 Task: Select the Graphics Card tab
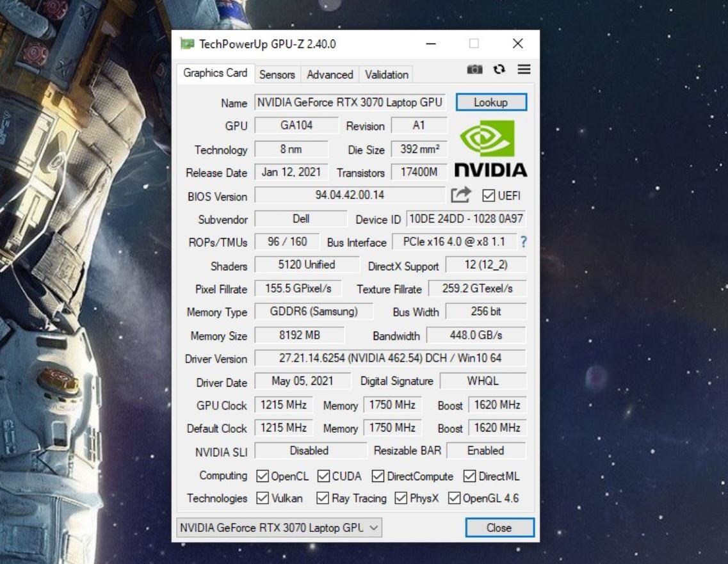click(215, 73)
